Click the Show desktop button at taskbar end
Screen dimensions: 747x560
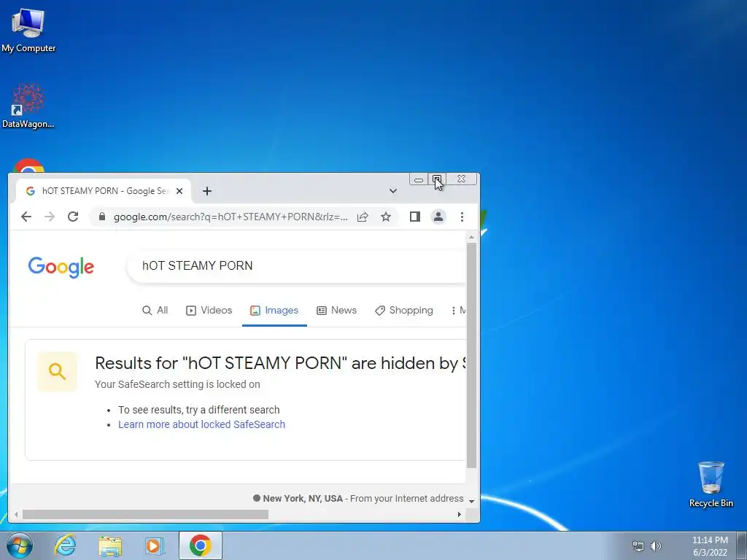coord(742,545)
